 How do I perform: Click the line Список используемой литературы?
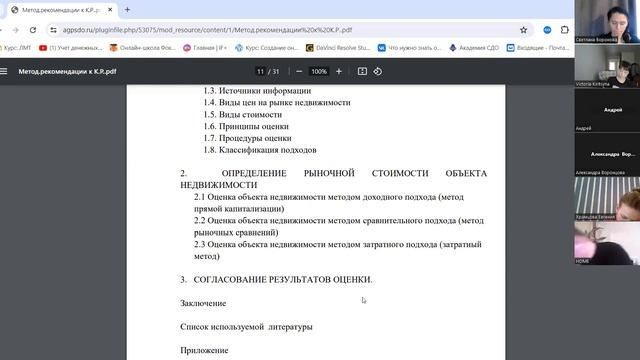tap(246, 327)
